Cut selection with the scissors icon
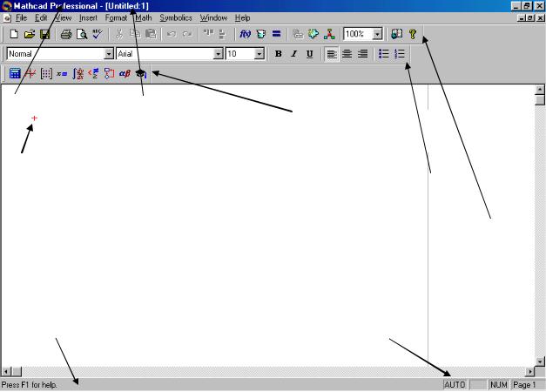Screen dimensions: 546x392 point(119,34)
